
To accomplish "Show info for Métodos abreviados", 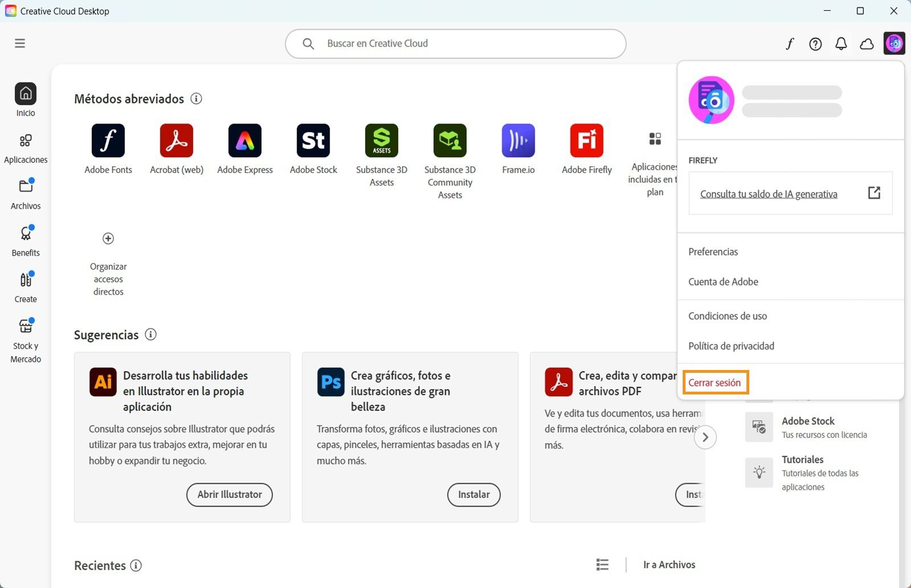I will tap(196, 98).
